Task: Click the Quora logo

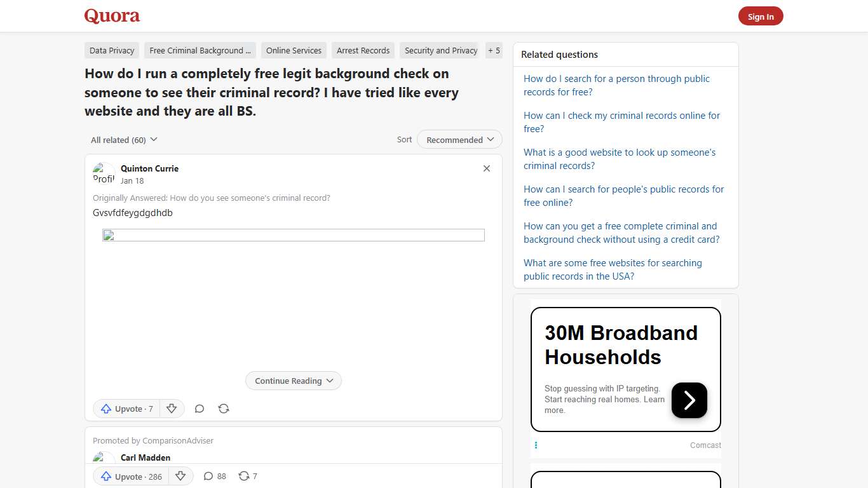Action: pyautogui.click(x=112, y=16)
